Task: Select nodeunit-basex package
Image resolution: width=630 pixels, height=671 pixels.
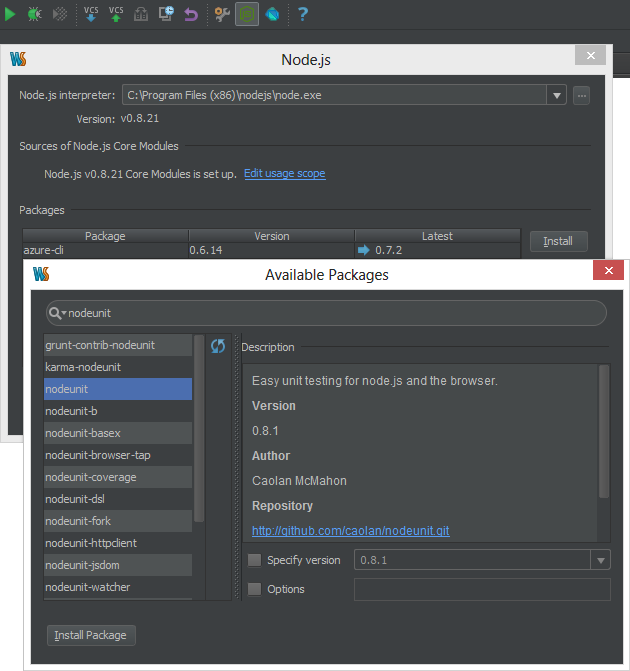Action: [x=118, y=433]
